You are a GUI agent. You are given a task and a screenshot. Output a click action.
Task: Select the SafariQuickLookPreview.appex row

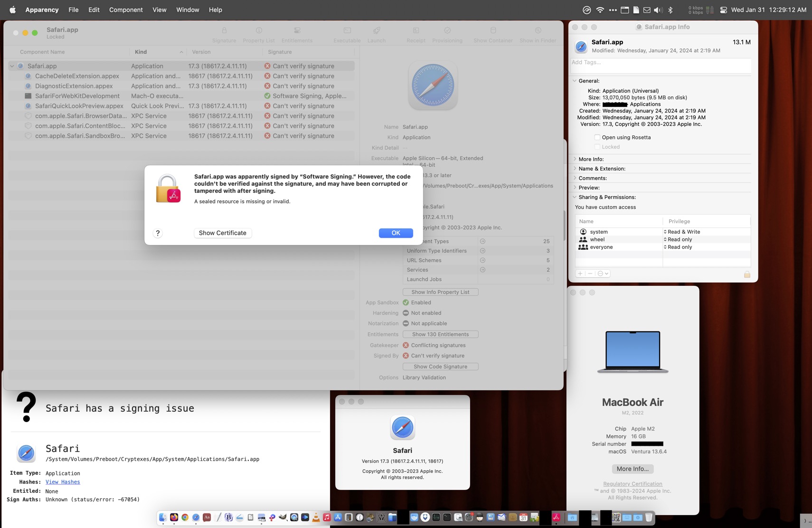pyautogui.click(x=181, y=106)
